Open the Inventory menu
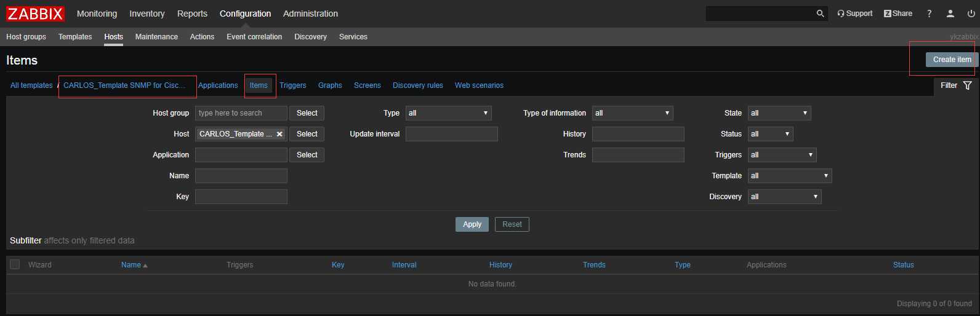Image resolution: width=980 pixels, height=316 pixels. tap(147, 14)
